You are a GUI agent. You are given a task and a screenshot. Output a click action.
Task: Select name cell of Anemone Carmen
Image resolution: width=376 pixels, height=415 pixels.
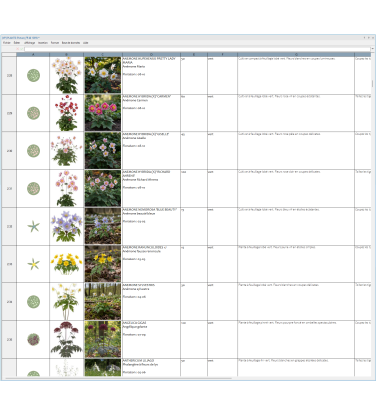(x=151, y=113)
